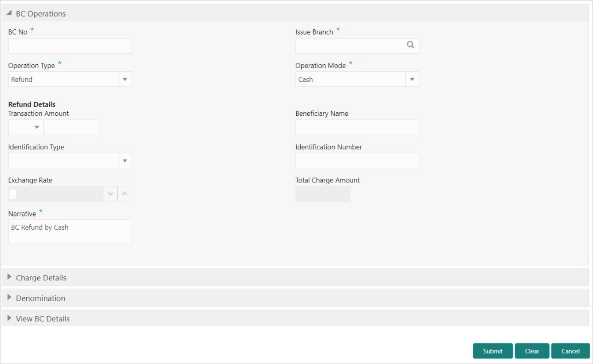Expand the View BC Details section
This screenshot has width=593, height=364.
[x=9, y=318]
